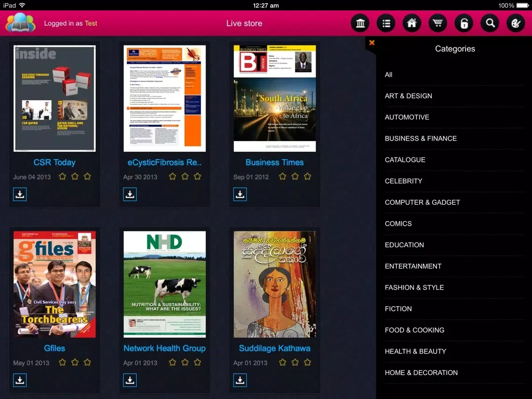Click the Test username text
Image resolution: width=532 pixels, height=399 pixels.
pos(91,23)
